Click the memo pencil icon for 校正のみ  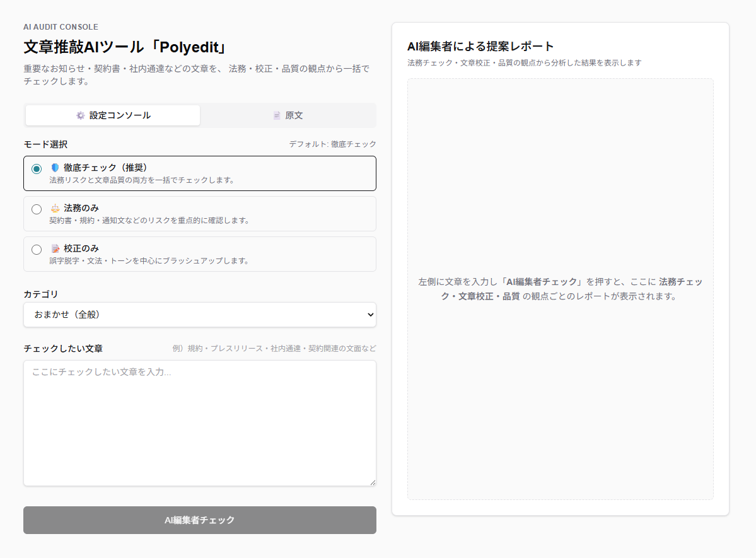pyautogui.click(x=55, y=248)
